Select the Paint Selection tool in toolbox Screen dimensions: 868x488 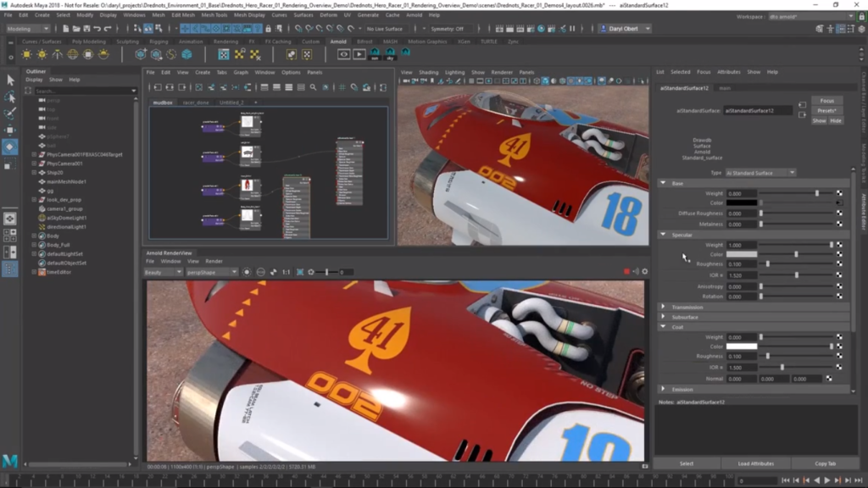click(x=10, y=114)
